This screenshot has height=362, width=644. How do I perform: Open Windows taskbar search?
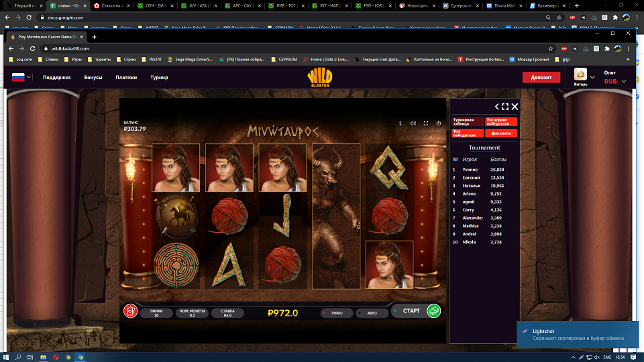click(x=18, y=357)
